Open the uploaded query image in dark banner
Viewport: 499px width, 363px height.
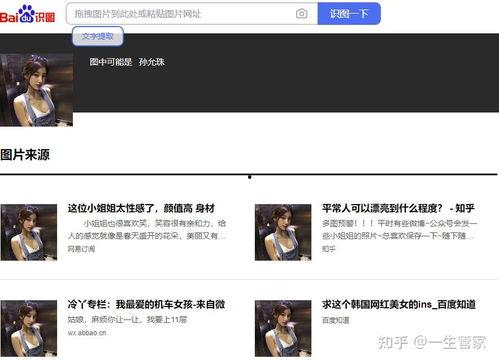[36, 90]
